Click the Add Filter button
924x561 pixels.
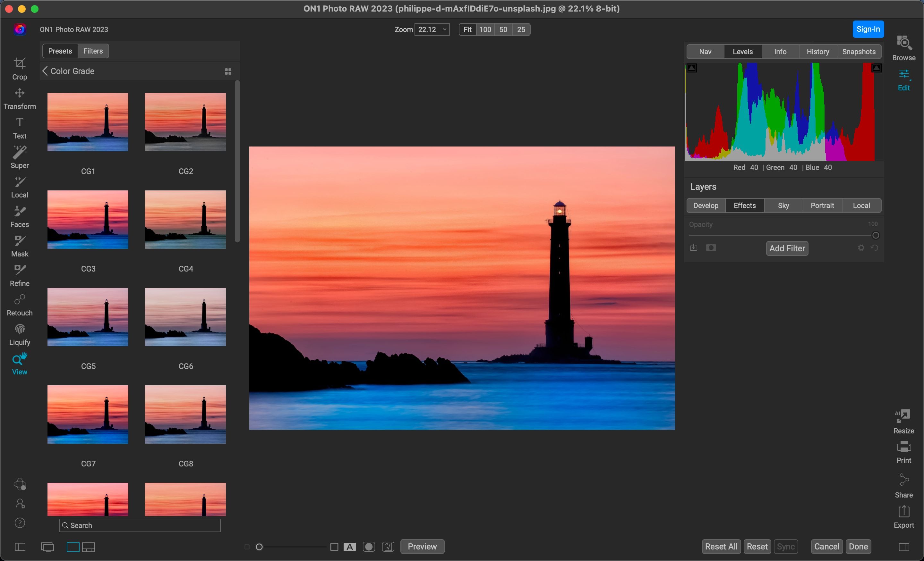tap(787, 248)
